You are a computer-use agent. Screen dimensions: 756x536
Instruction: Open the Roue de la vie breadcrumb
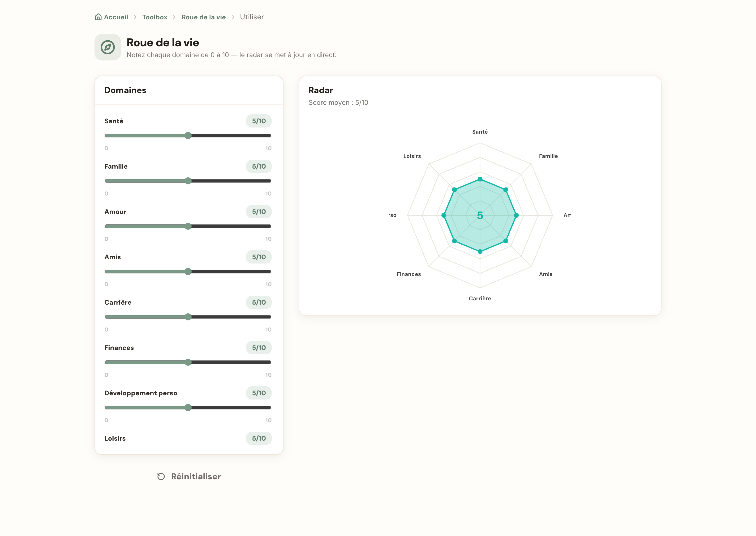pos(204,17)
